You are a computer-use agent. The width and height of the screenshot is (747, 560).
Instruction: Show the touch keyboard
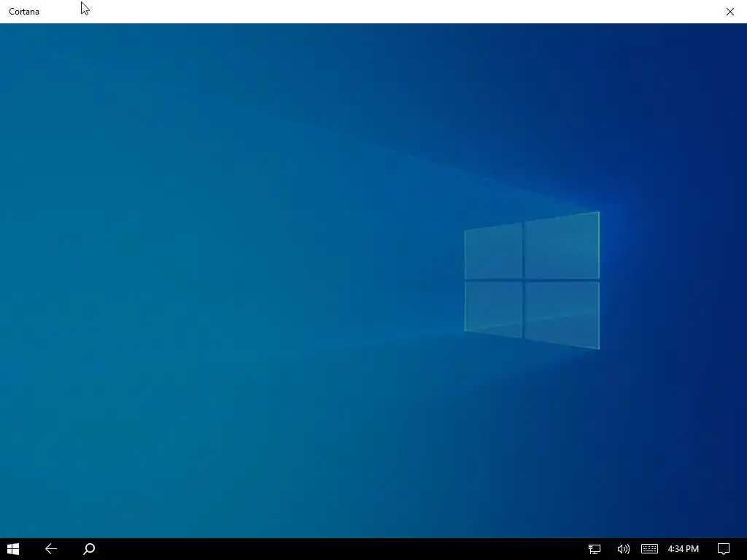coord(649,549)
